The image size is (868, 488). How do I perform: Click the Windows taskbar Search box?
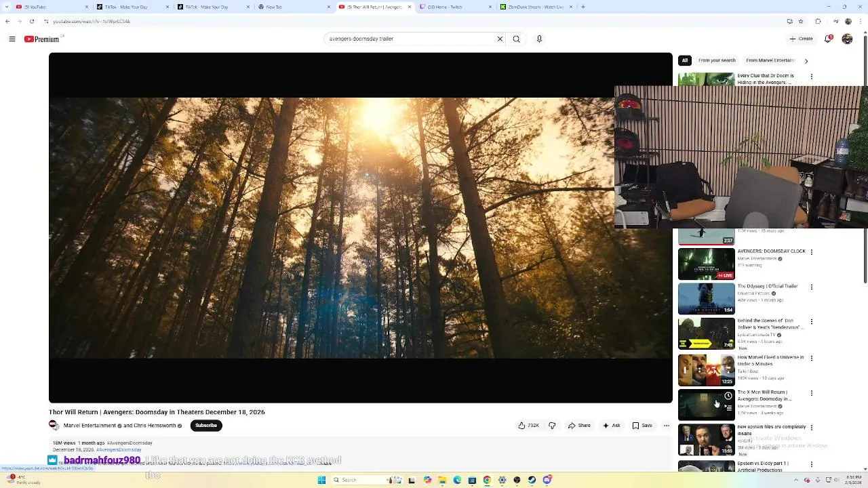pyautogui.click(x=366, y=480)
